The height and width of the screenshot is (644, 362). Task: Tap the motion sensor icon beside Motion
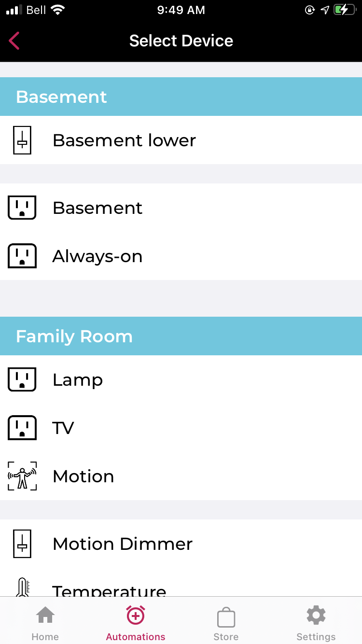(22, 476)
